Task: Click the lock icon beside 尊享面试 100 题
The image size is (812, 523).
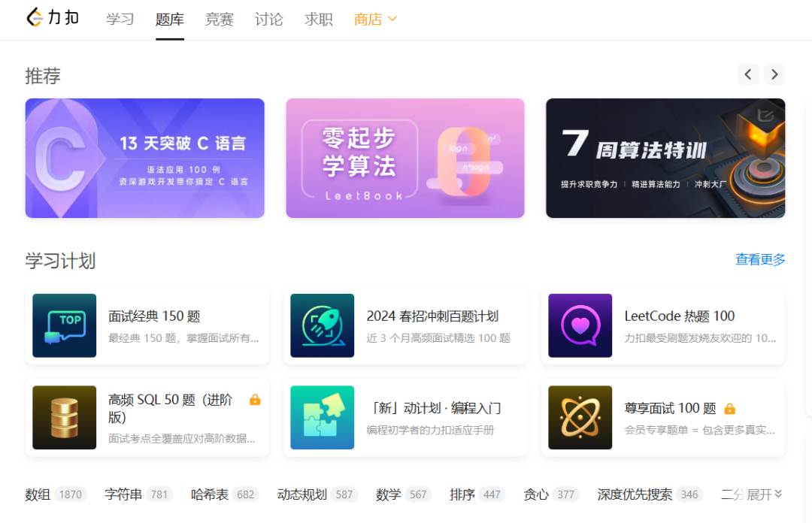Action: [x=729, y=409]
